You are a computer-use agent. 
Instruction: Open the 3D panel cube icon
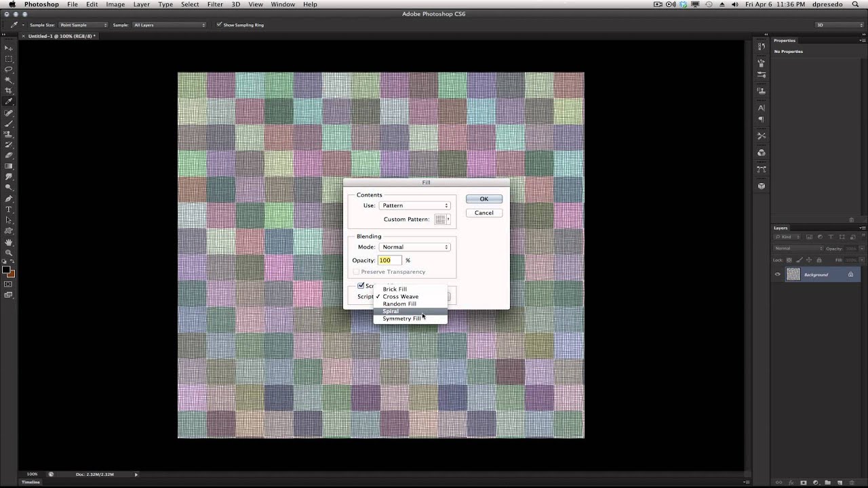click(761, 186)
